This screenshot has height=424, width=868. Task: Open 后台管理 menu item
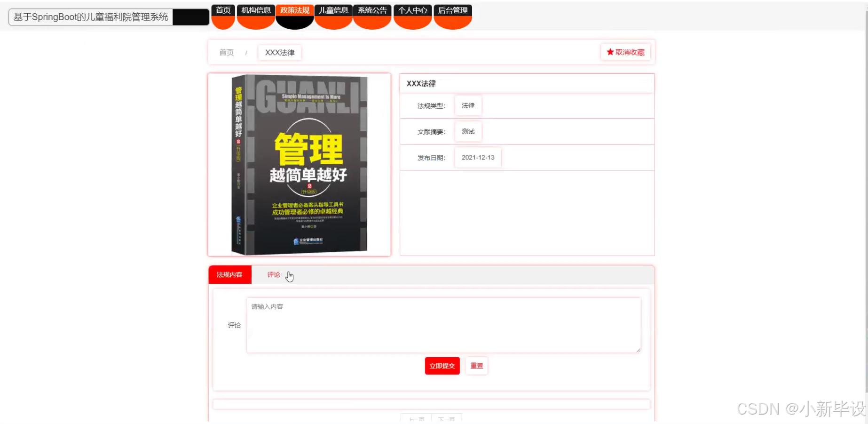pos(453,11)
